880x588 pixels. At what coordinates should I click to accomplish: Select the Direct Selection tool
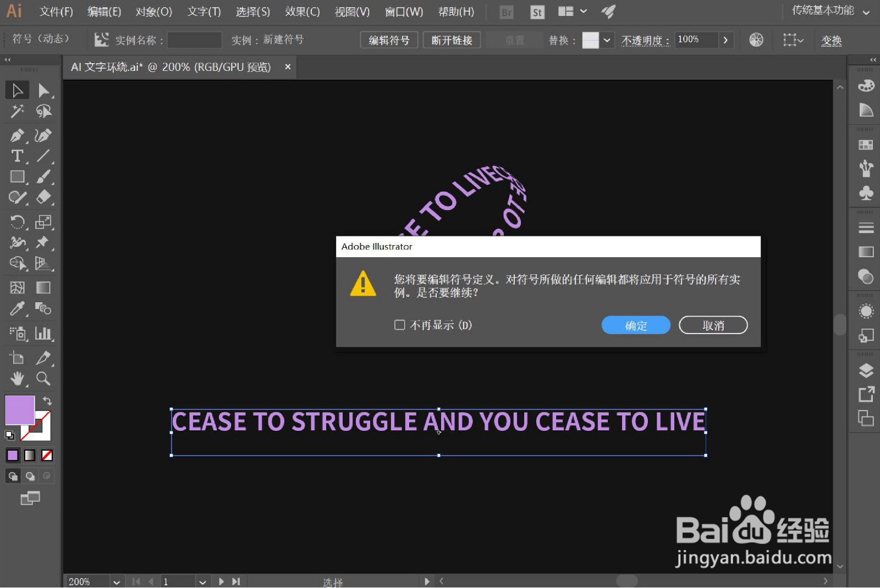pos(44,90)
